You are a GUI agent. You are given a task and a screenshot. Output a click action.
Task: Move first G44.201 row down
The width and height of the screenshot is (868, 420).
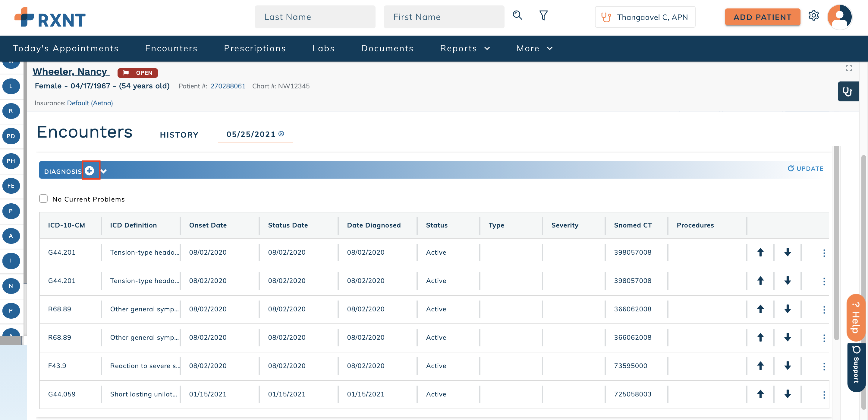787,252
